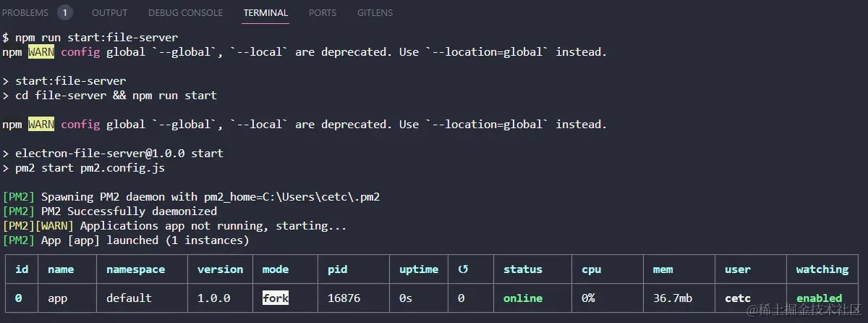Screen dimensions: 868x323
Task: Click the '1.0.0' version cell
Action: (x=213, y=298)
